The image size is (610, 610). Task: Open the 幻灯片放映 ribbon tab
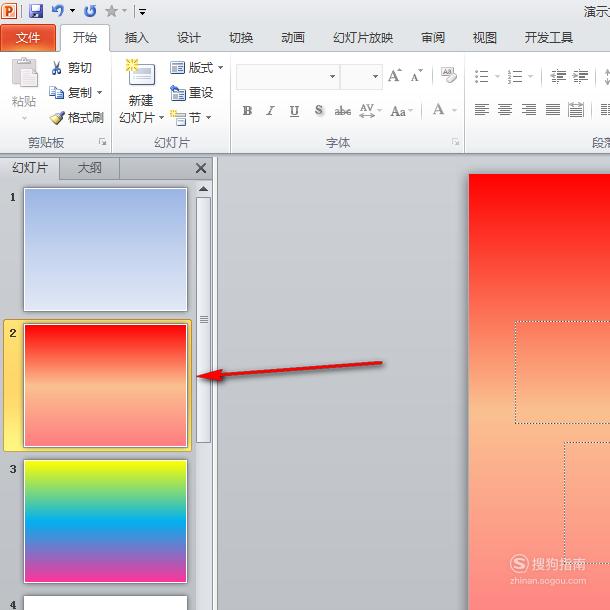pos(363,38)
